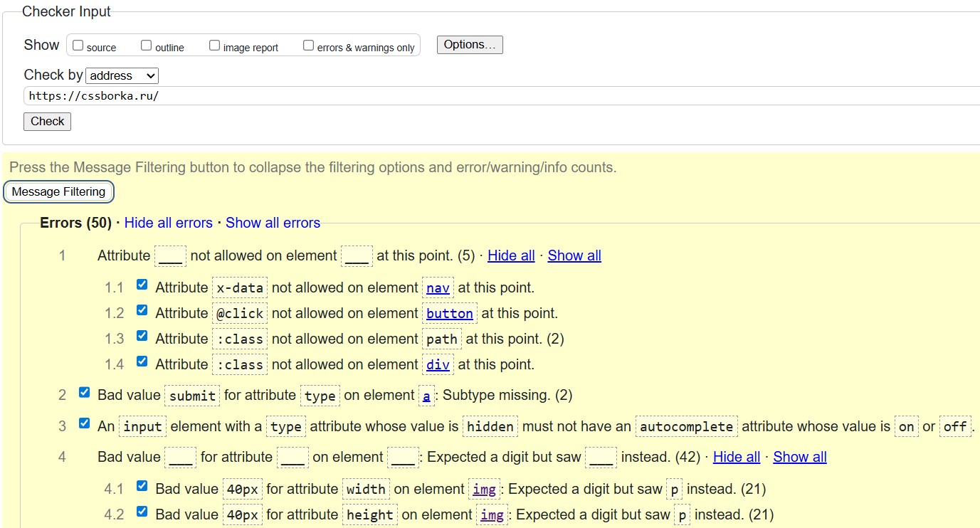Uncheck the Bad value submit error checkbox
Screen dimensions: 980x528
tap(85, 392)
